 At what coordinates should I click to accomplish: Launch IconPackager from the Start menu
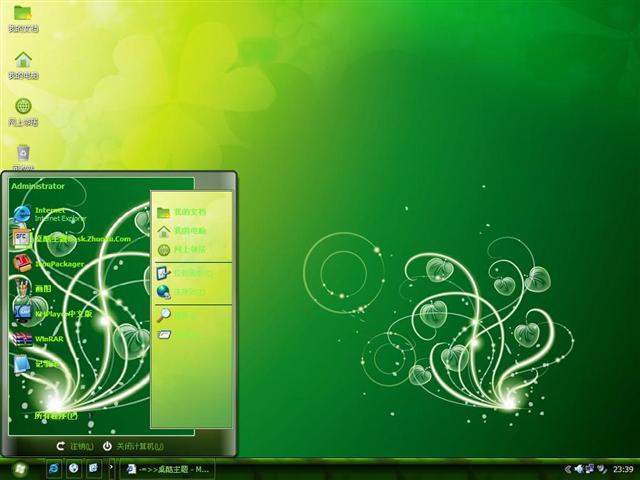[48, 264]
